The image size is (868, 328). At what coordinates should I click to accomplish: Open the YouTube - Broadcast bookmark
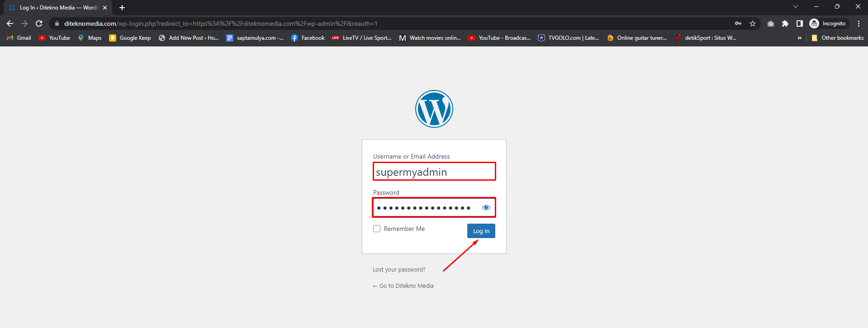point(500,38)
